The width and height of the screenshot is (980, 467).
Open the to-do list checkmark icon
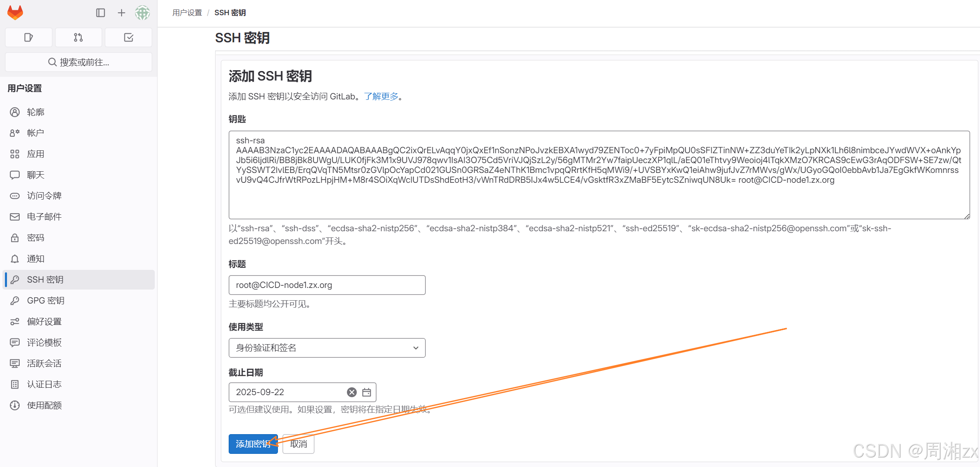pyautogui.click(x=129, y=37)
